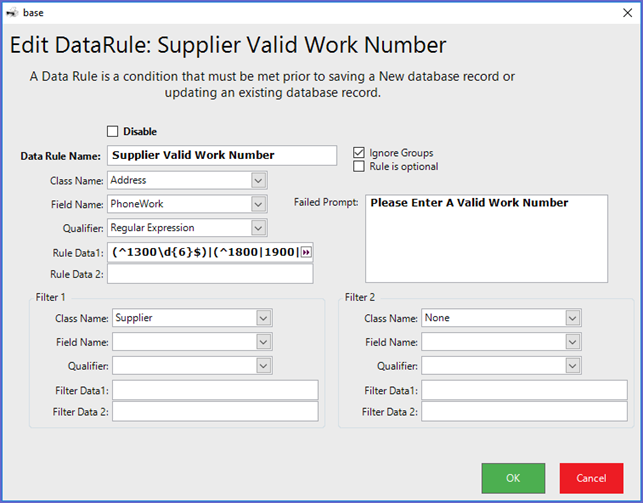Uncheck the Ignore Groups checkbox

coord(359,153)
